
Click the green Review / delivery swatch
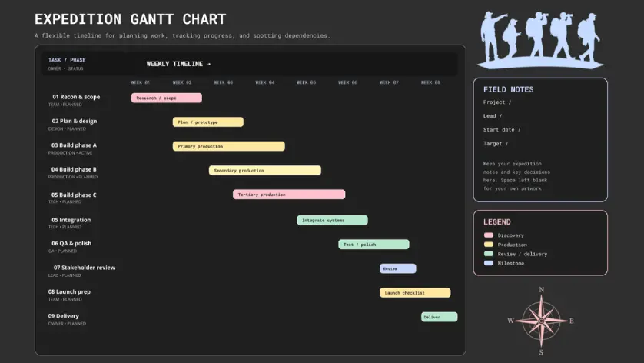click(489, 254)
